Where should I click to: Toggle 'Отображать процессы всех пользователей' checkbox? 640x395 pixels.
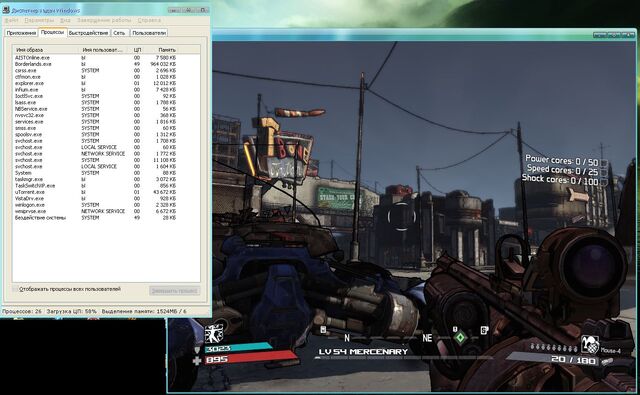tap(16, 289)
